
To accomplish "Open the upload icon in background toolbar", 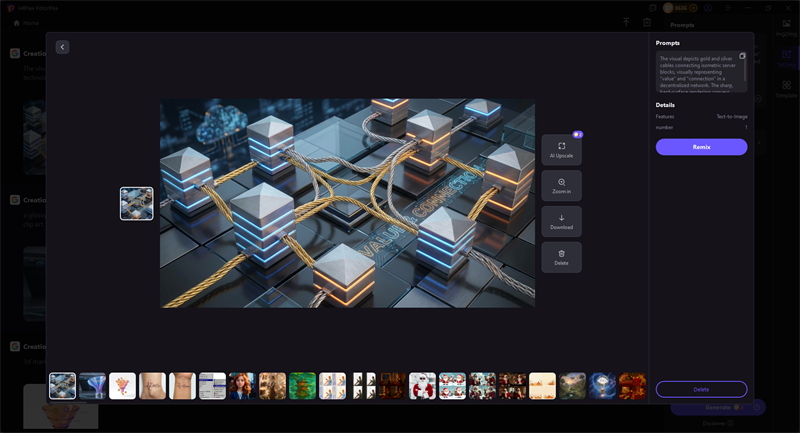I will 626,22.
